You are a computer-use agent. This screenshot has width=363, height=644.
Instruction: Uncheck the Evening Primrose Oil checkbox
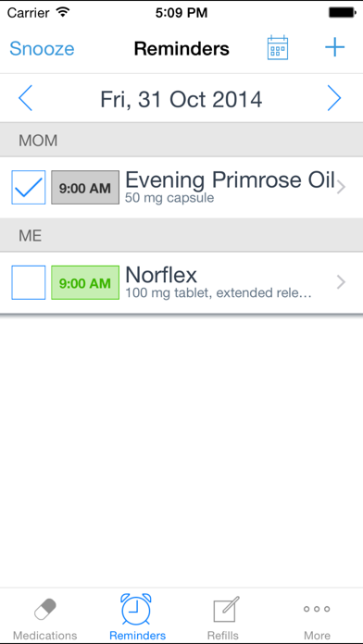point(29,187)
